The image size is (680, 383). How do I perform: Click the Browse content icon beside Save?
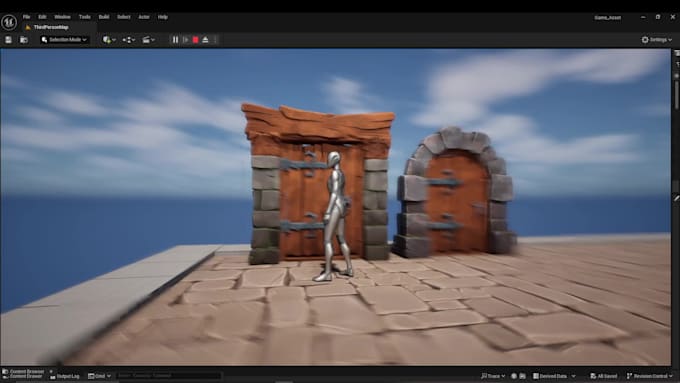coord(24,40)
